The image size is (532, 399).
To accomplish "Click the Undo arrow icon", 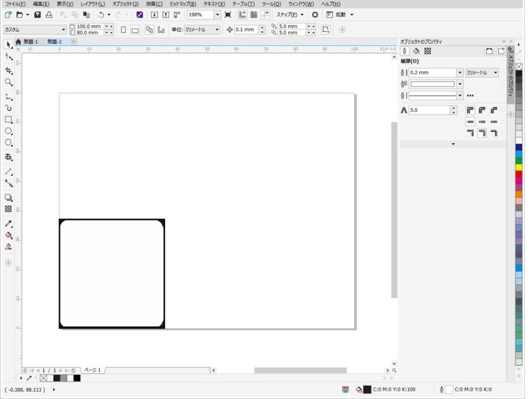I will 101,15.
